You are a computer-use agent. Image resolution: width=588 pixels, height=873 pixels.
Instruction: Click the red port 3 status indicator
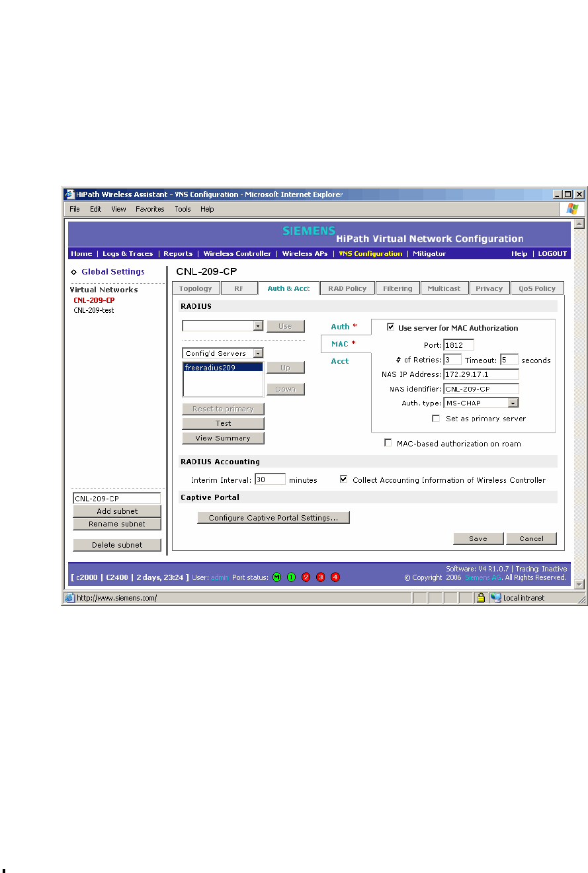click(x=320, y=577)
